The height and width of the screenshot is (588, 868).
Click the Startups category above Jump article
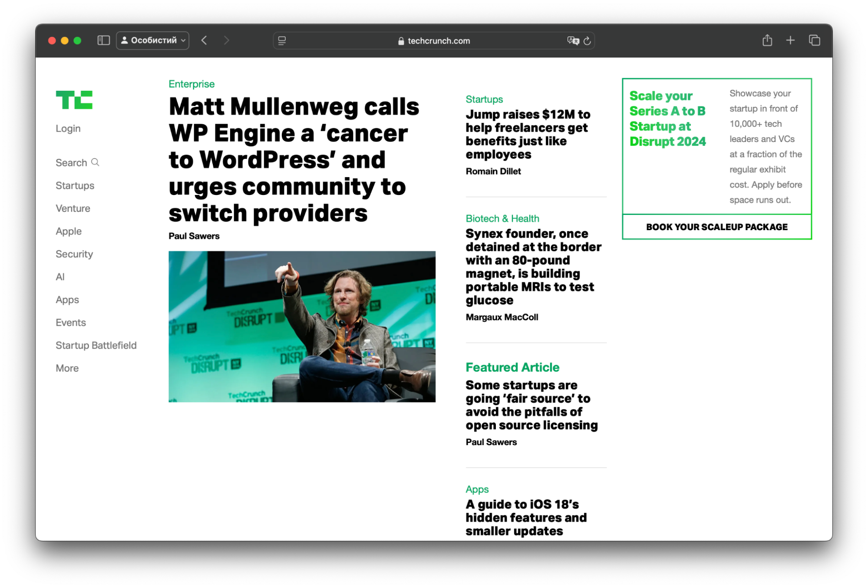[484, 99]
